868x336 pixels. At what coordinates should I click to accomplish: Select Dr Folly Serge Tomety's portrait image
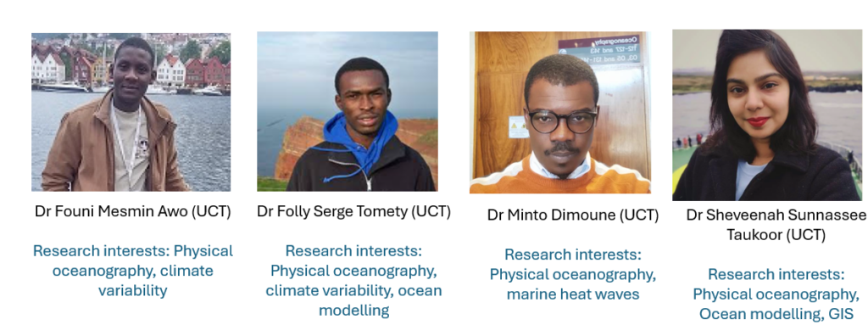(347, 111)
